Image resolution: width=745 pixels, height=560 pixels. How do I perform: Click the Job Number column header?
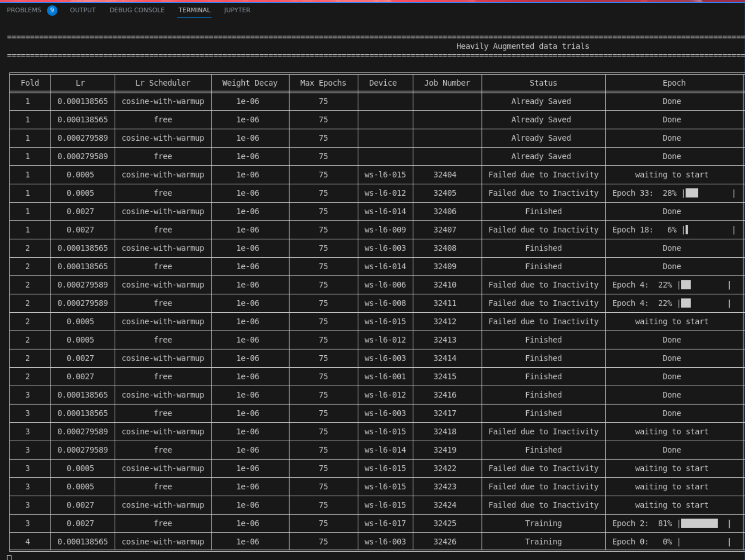(x=447, y=83)
